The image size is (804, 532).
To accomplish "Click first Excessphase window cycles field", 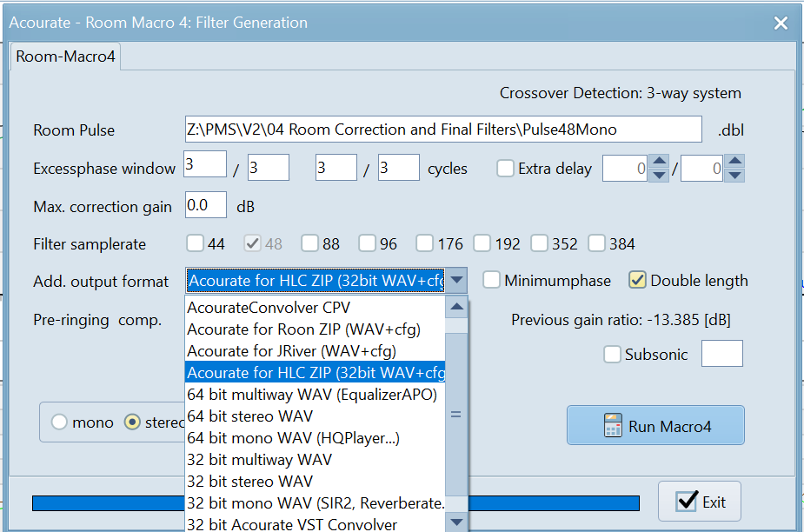I will point(205,164).
